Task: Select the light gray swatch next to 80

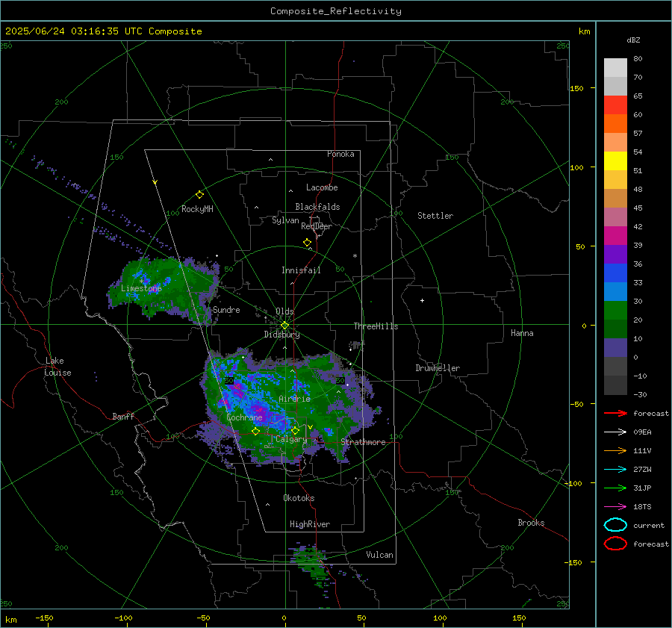Action: point(615,67)
